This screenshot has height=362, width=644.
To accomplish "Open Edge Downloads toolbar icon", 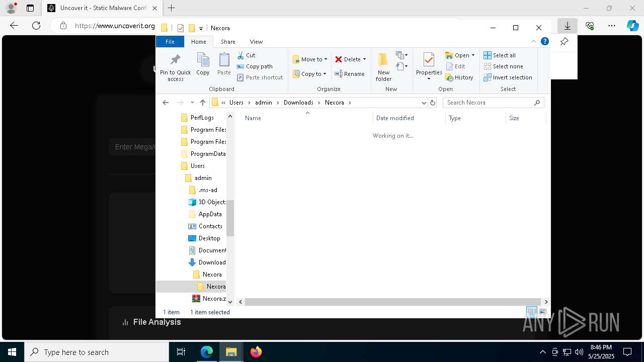I will click(567, 25).
